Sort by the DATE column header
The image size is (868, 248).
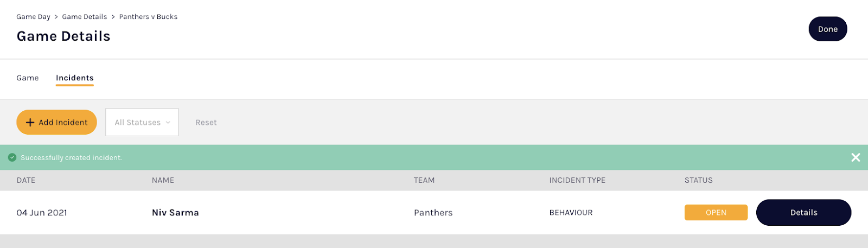point(26,180)
